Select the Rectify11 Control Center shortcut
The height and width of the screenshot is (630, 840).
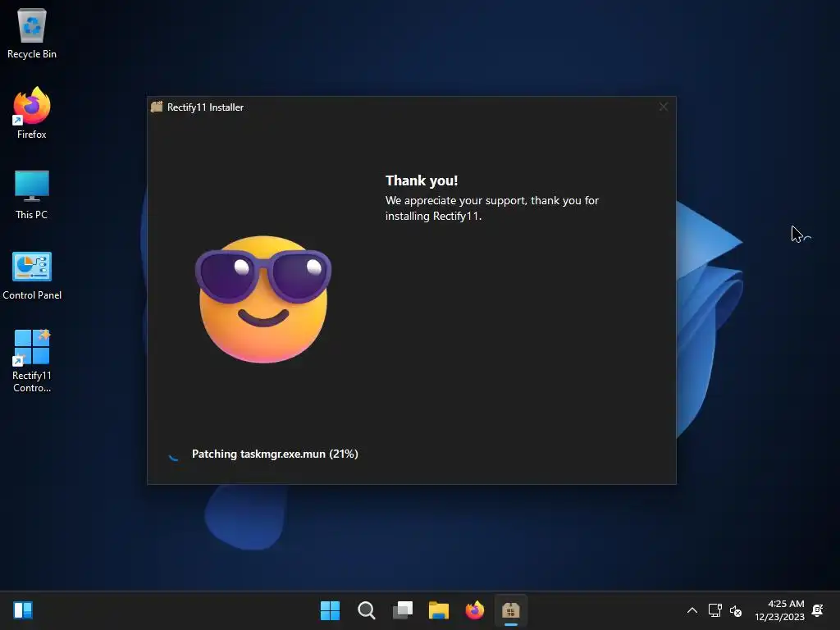pyautogui.click(x=32, y=361)
